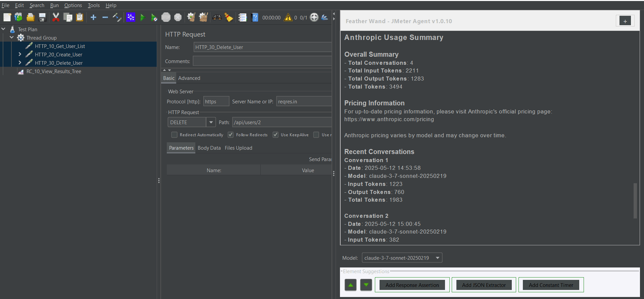644x299 pixels.
Task: Click the Cut scissors icon in toolbar
Action: 56,17
